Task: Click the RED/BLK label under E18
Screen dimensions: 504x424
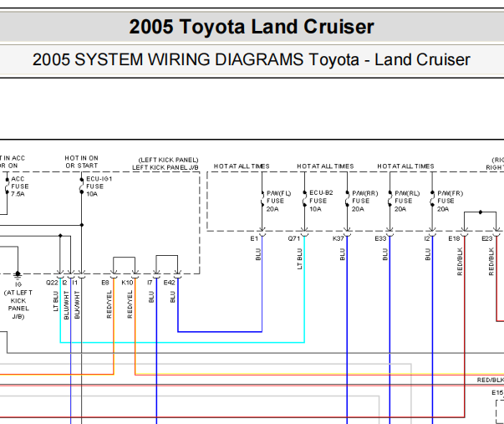Action: [x=460, y=262]
